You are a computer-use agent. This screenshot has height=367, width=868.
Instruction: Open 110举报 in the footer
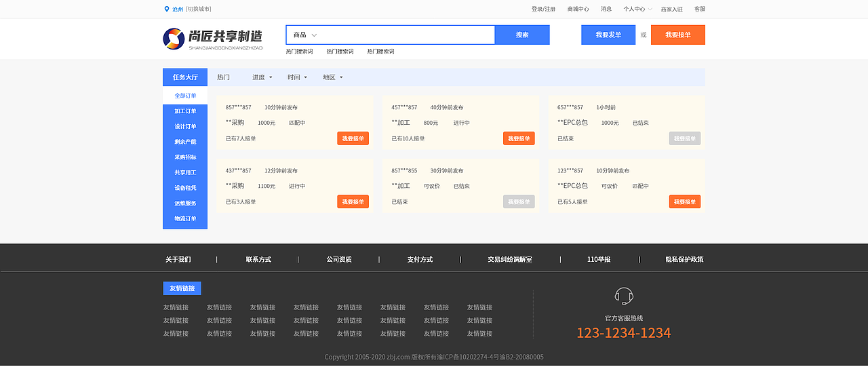click(x=599, y=260)
